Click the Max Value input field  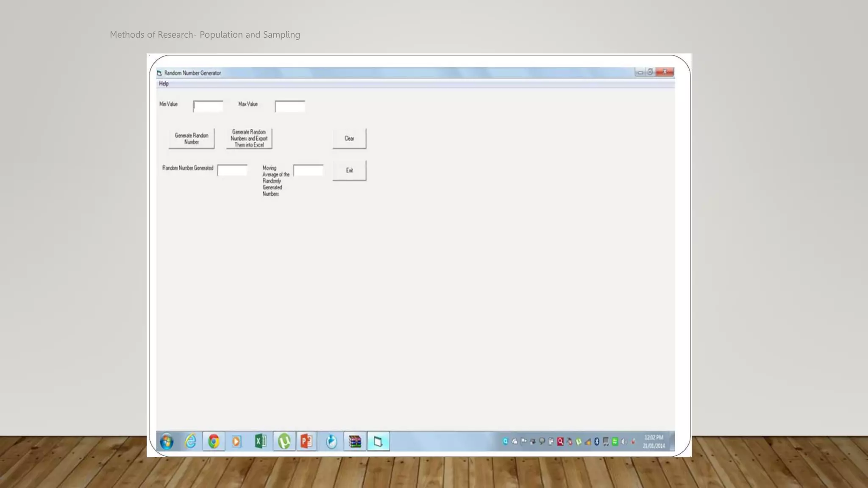tap(290, 106)
